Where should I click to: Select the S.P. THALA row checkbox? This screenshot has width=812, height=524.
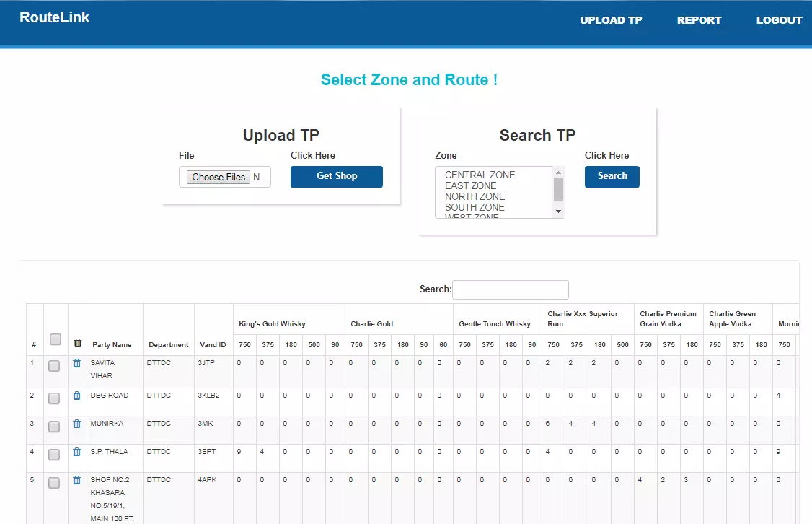coord(54,455)
